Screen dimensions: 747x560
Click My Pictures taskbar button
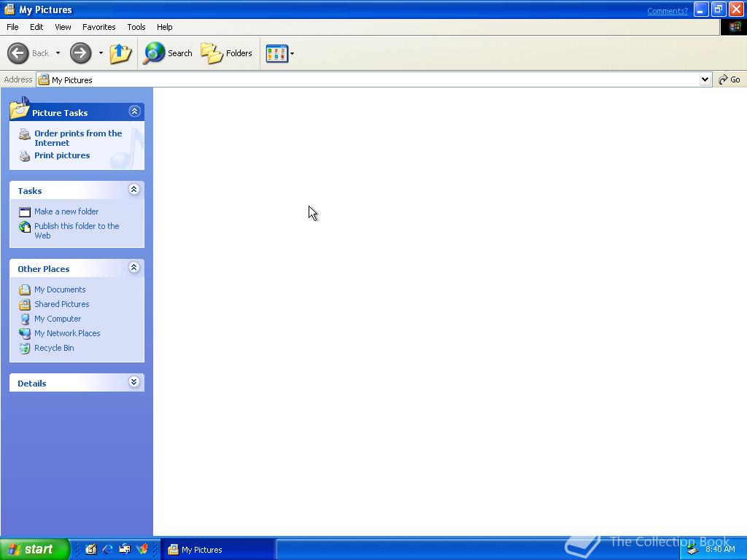[x=217, y=550]
